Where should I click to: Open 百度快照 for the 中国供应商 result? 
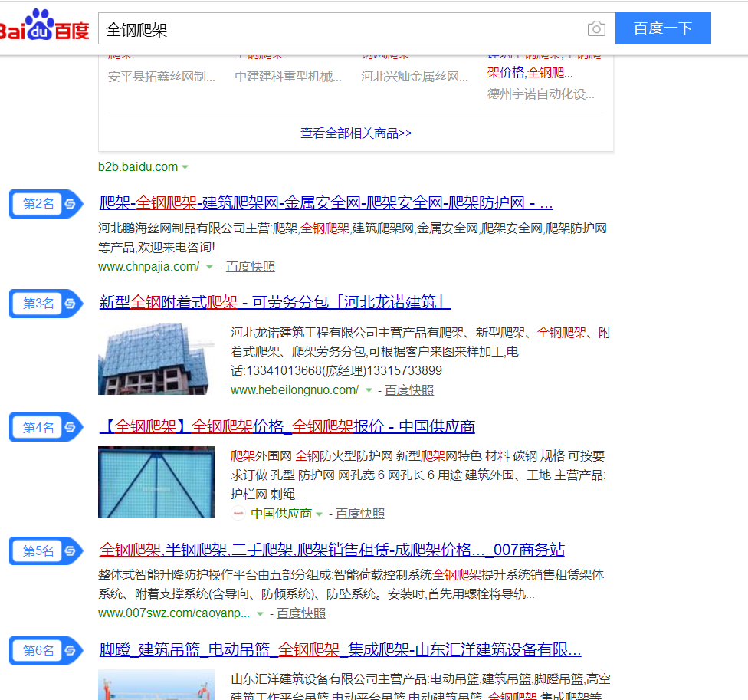pyautogui.click(x=360, y=514)
